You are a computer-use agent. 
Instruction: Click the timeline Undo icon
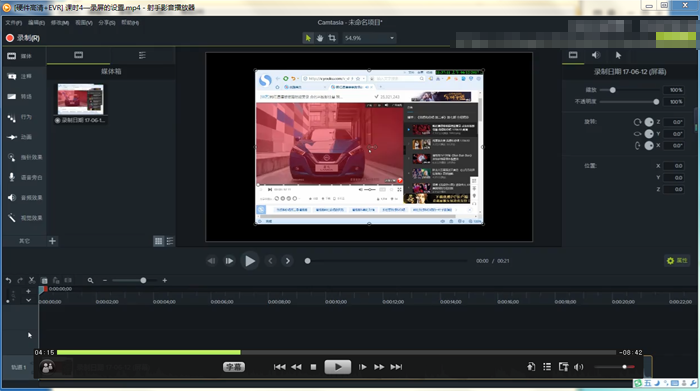tap(8, 280)
